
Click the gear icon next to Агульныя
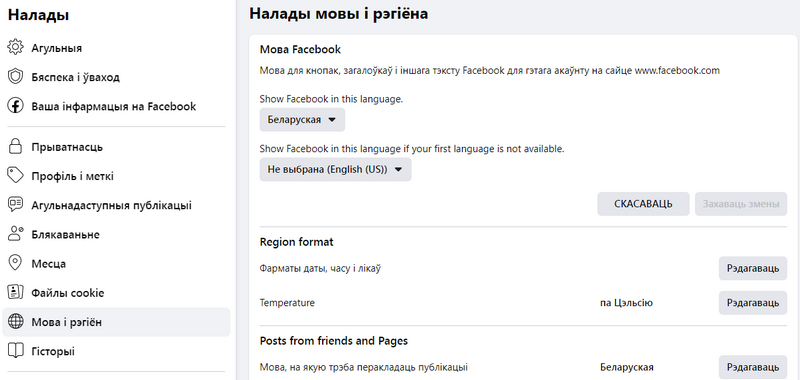coord(15,47)
